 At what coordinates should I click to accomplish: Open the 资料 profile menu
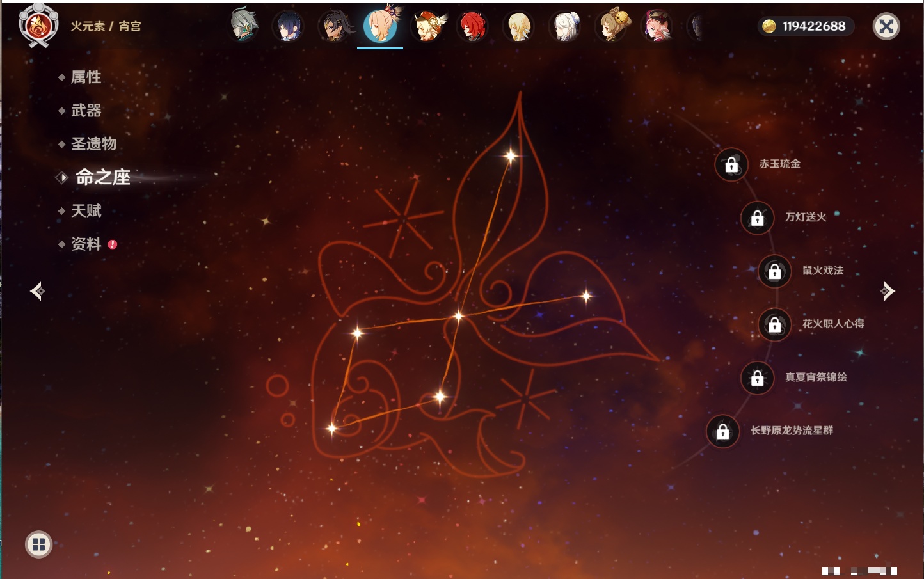pyautogui.click(x=86, y=244)
